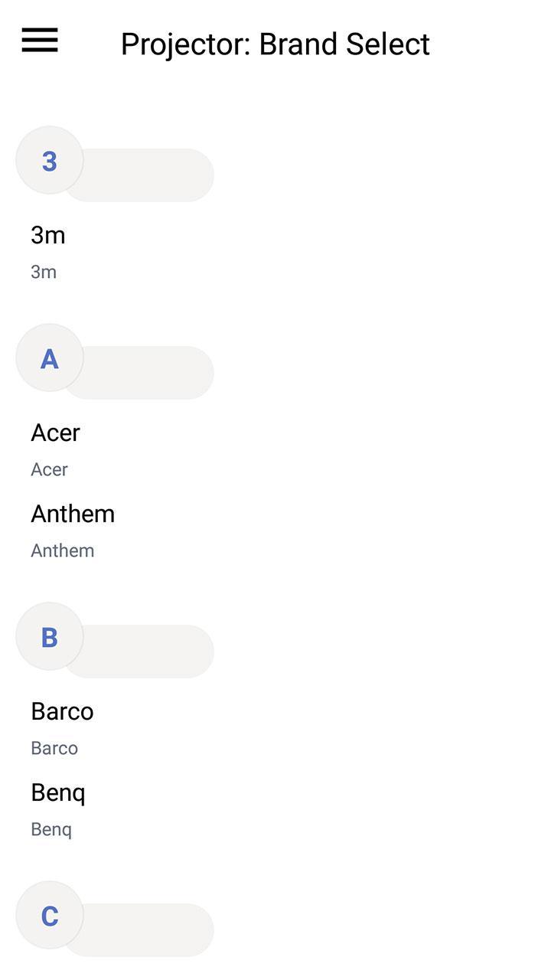Select the 3m brand title

48,235
